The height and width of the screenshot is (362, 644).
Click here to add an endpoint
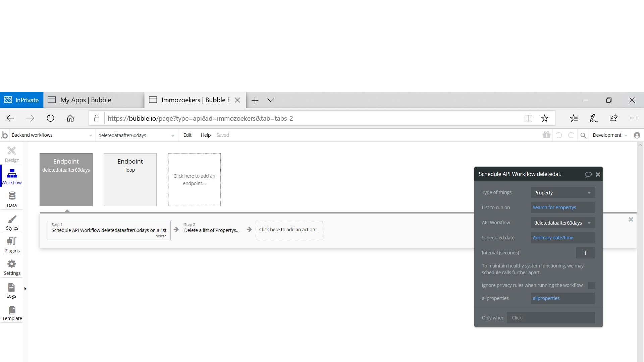[194, 180]
